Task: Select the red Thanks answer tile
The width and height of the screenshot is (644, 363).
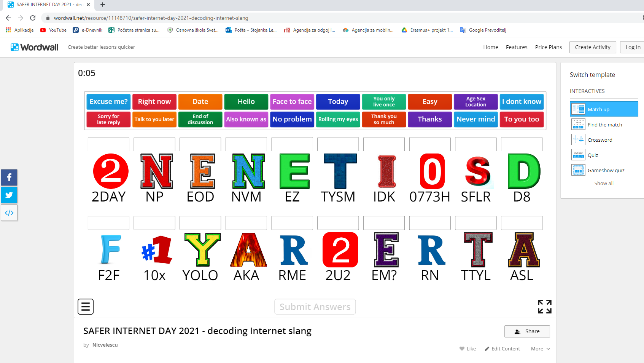Action: coord(430,119)
